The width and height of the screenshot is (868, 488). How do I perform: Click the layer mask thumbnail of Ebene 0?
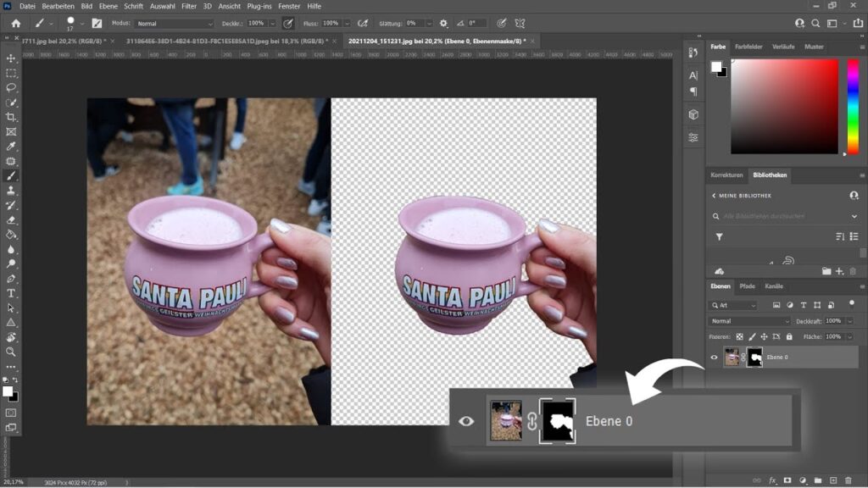pos(754,358)
